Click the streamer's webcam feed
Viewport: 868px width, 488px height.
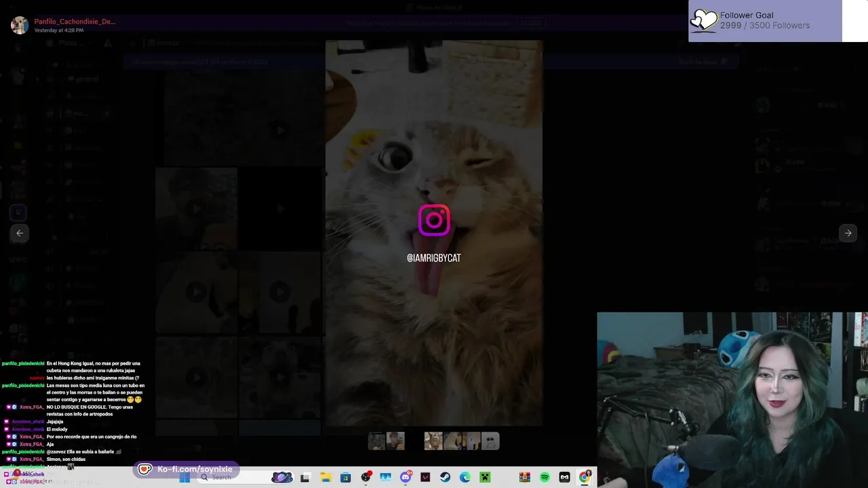tap(732, 400)
